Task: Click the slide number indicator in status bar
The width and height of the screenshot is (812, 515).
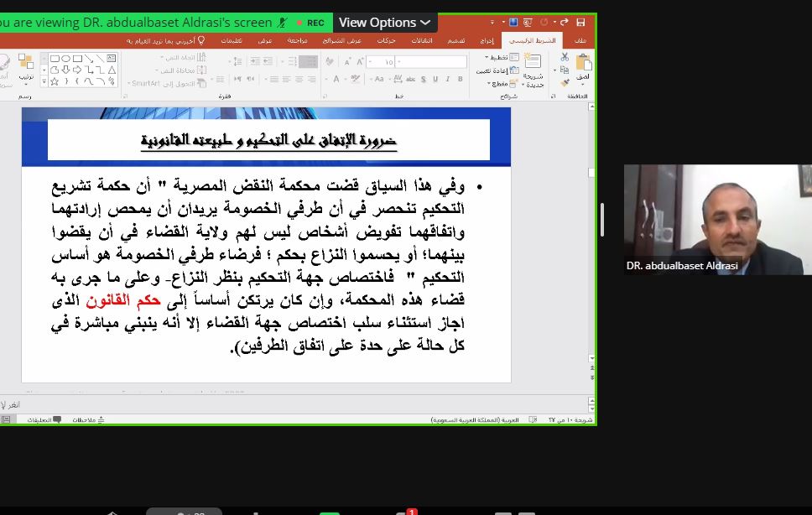Action: click(x=570, y=419)
